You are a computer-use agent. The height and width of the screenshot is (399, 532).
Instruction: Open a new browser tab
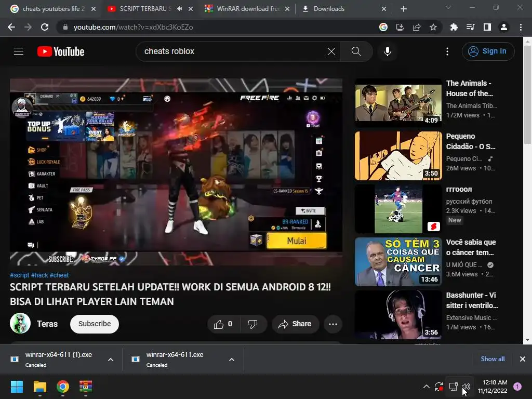(403, 9)
